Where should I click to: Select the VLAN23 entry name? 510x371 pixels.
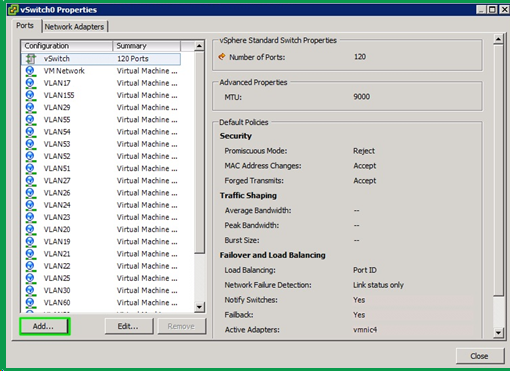coord(57,217)
